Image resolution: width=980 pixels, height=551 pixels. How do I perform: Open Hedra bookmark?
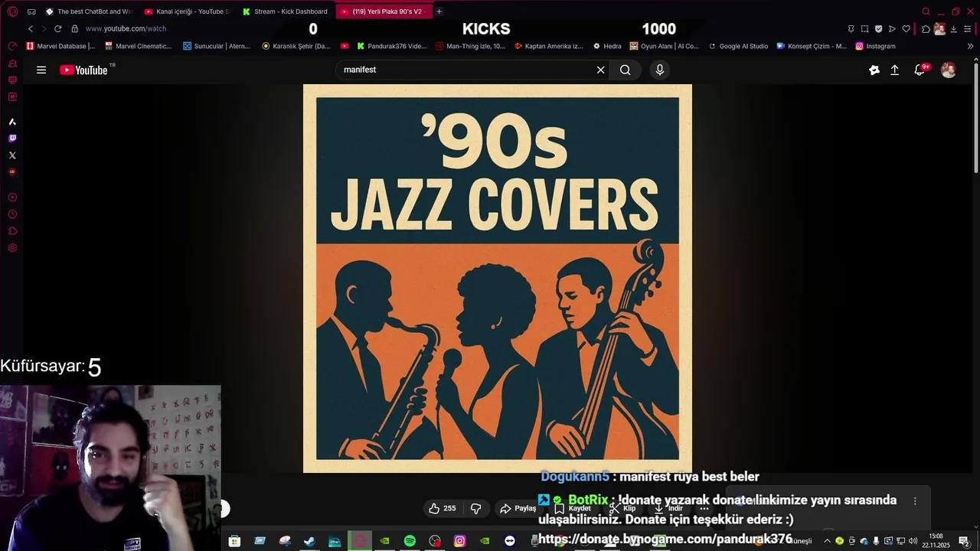point(606,46)
